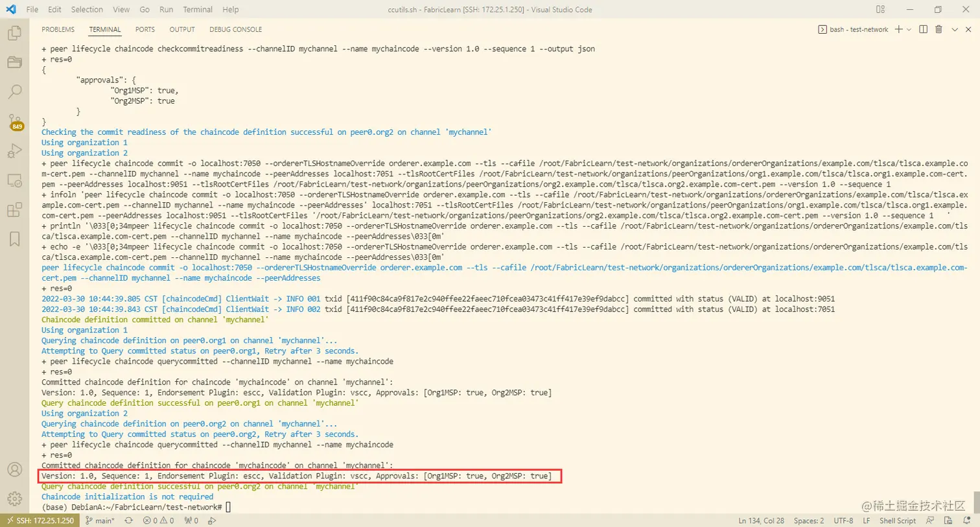Screen dimensions: 980x527
Task: Open the Search view in the activity bar
Action: point(14,92)
